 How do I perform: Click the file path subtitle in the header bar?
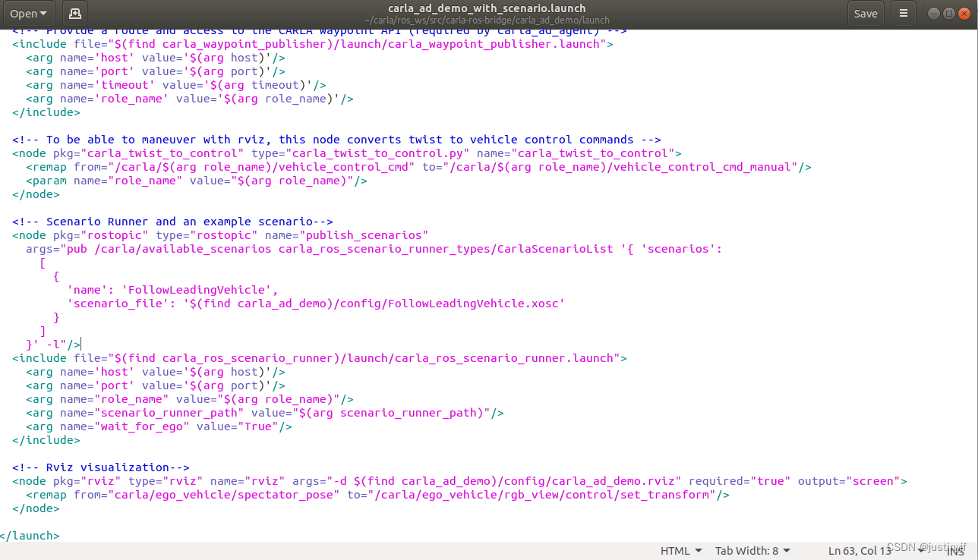pyautogui.click(x=487, y=20)
